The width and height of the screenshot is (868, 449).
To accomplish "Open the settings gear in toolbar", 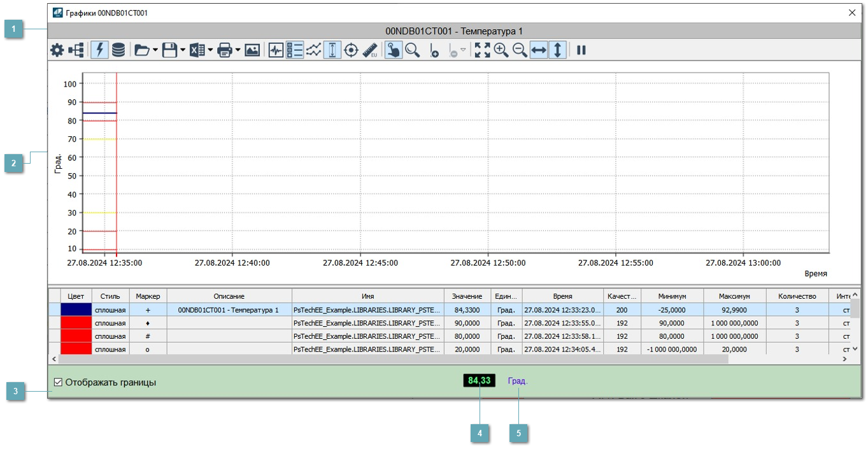I will tap(57, 50).
